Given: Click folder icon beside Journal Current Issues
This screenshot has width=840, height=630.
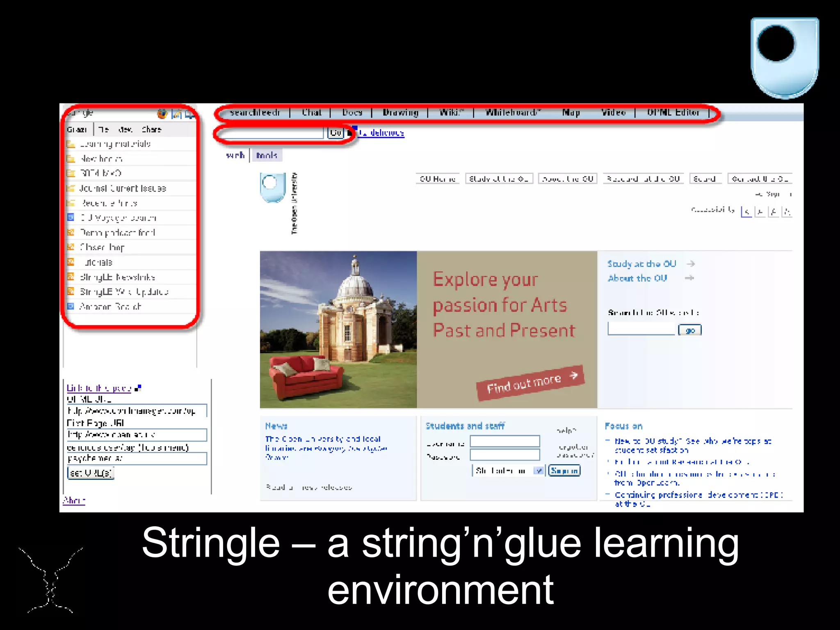Looking at the screenshot, I should point(71,188).
